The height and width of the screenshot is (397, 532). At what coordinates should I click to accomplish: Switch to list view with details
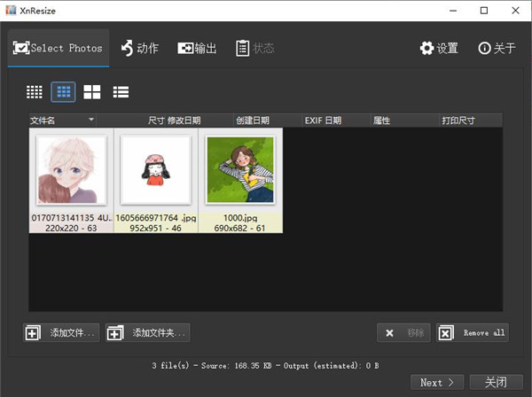[121, 91]
